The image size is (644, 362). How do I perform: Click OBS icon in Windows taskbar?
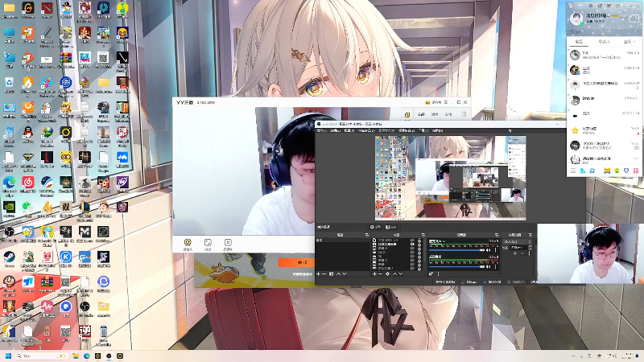tap(109, 356)
